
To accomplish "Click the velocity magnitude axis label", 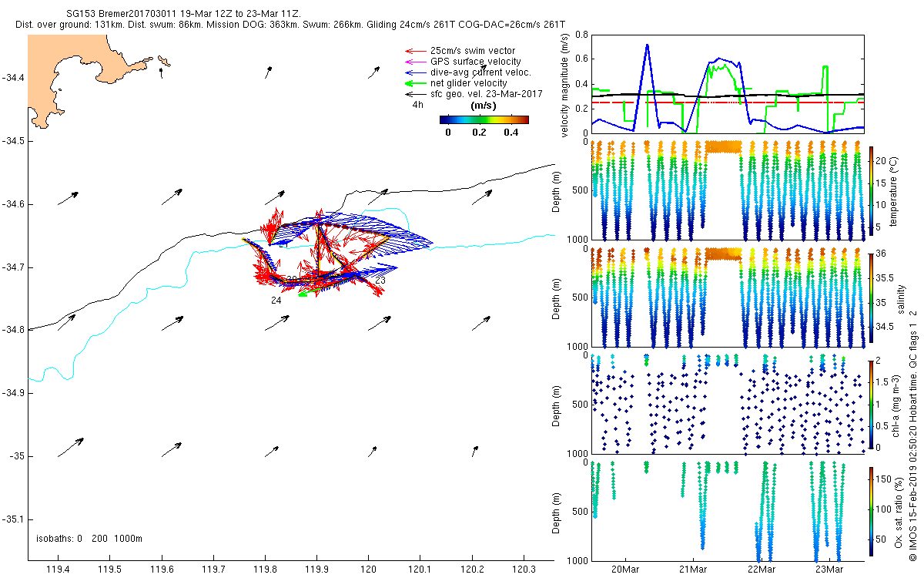I will (565, 85).
